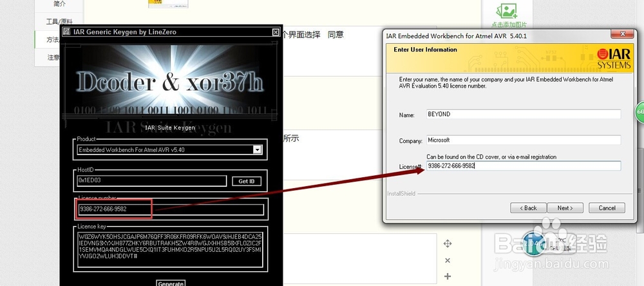This screenshot has height=286, width=644.
Task: Click the Generate button in the keygen
Action: (x=171, y=283)
